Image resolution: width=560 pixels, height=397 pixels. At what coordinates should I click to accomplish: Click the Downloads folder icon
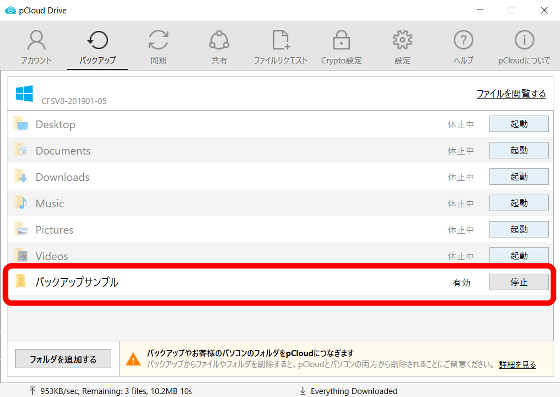click(x=21, y=176)
